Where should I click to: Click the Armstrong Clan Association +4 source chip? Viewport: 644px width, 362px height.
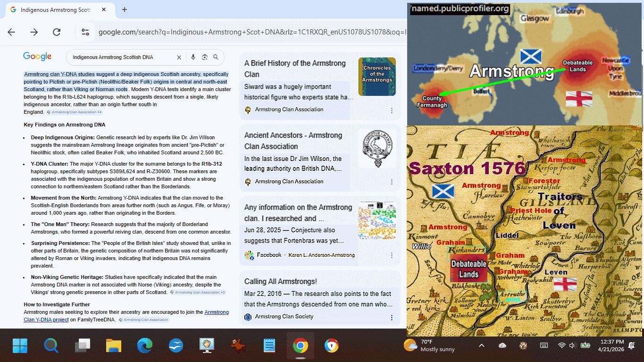pyautogui.click(x=75, y=112)
